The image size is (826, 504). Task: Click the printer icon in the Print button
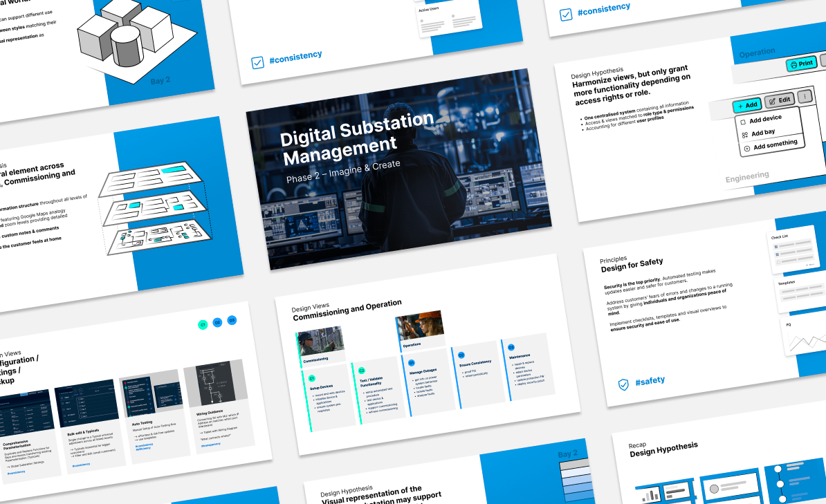(793, 65)
